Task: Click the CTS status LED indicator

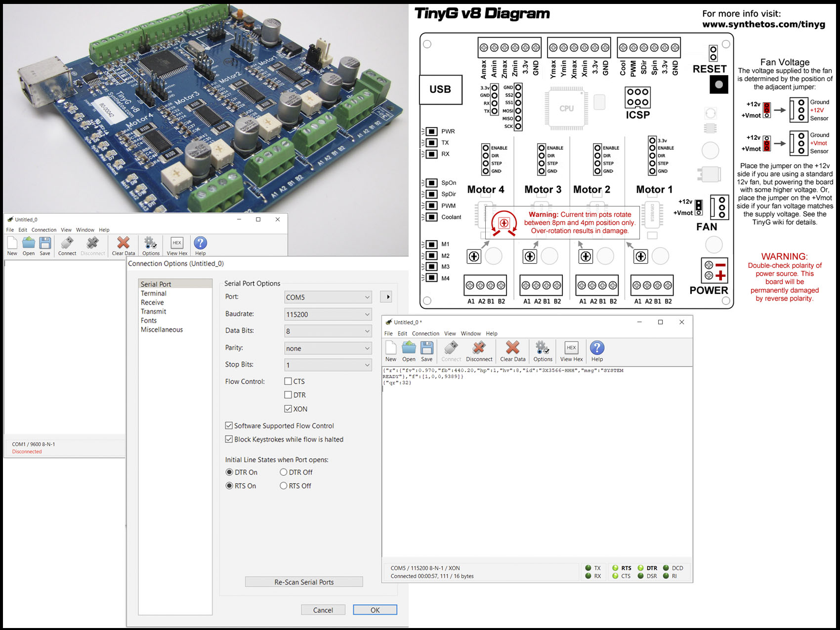Action: point(615,576)
